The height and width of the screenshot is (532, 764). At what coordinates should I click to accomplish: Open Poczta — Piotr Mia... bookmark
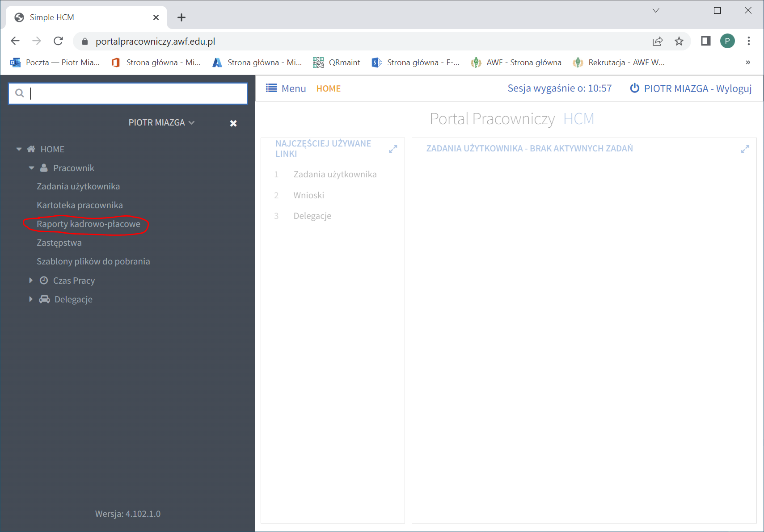click(55, 63)
